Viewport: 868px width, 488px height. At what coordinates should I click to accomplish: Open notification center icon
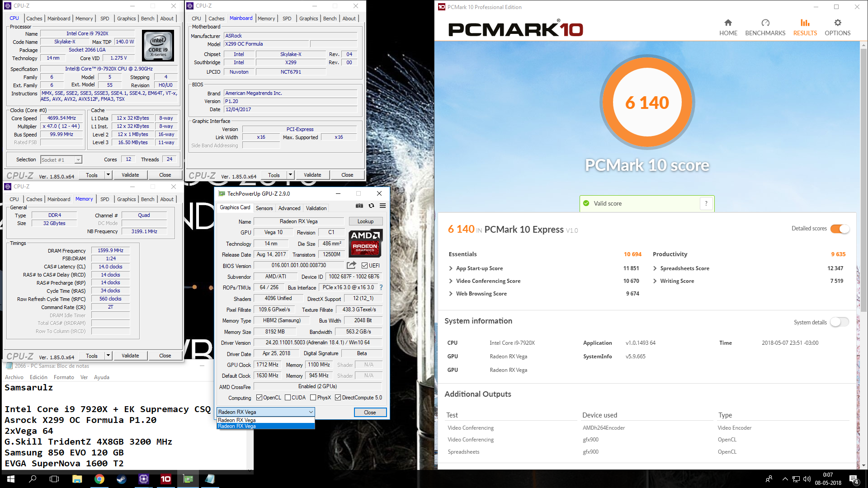click(x=854, y=479)
